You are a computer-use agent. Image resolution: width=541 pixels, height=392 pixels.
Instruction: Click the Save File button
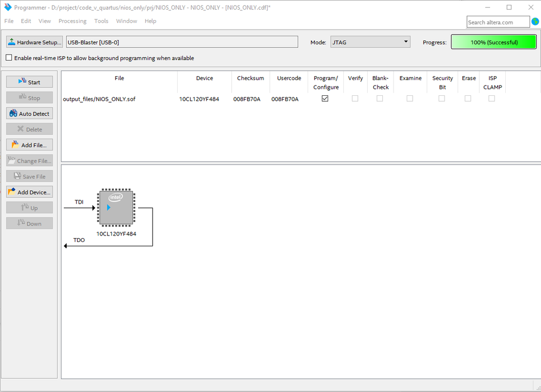(x=29, y=177)
